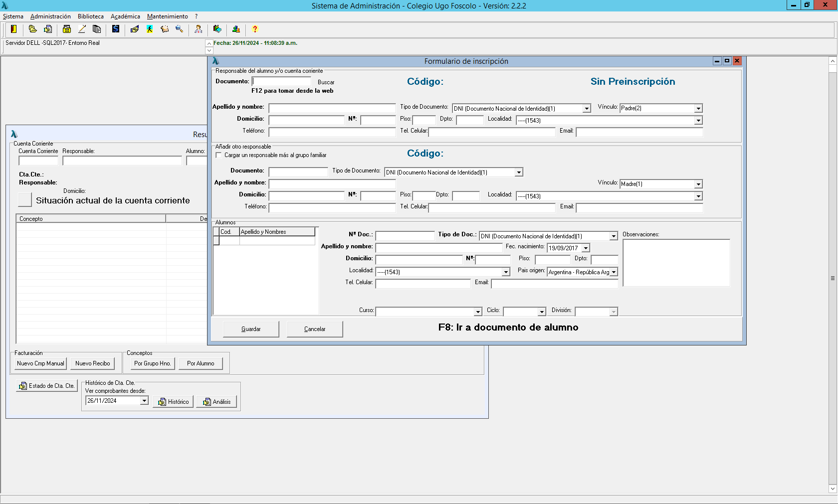
Task: Open the Mantenimiento menu
Action: pyautogui.click(x=168, y=16)
